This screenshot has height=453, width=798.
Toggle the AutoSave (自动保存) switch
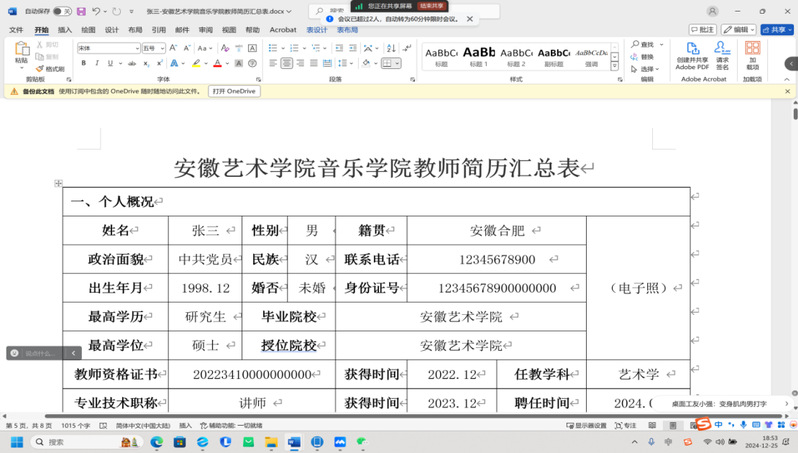[61, 11]
